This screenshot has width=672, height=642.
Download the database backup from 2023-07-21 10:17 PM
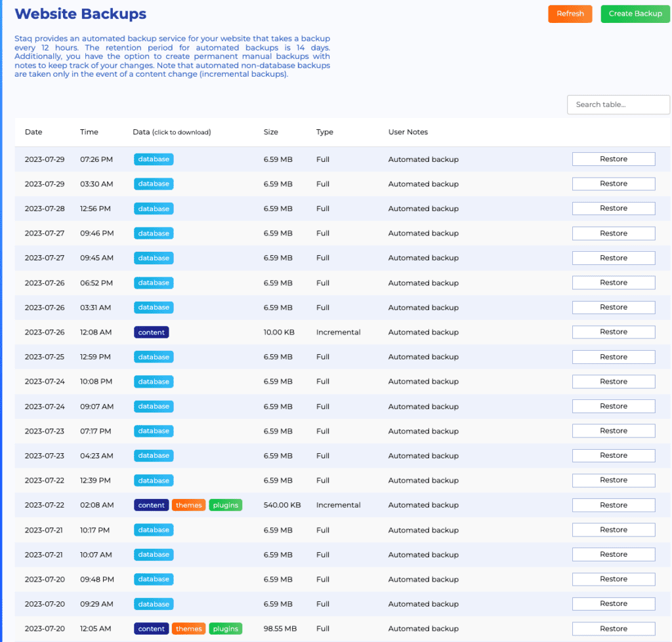(x=153, y=529)
